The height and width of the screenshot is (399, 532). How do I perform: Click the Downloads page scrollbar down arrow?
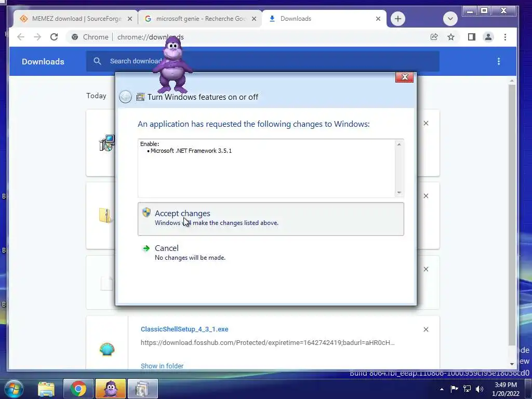click(512, 364)
